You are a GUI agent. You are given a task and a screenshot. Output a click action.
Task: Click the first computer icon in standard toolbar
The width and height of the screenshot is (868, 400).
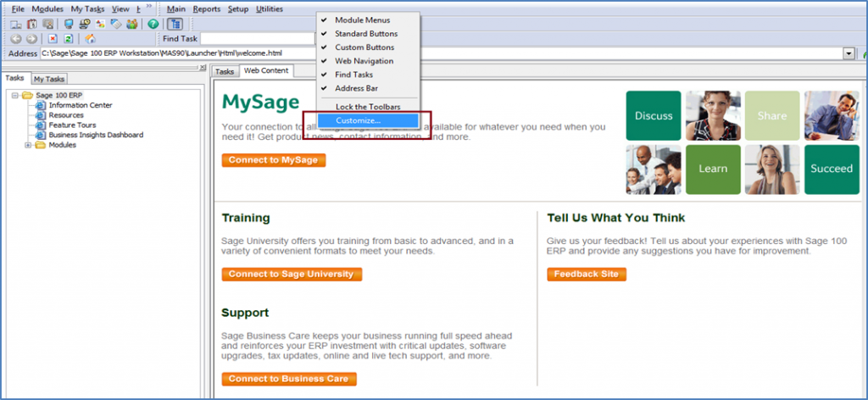click(15, 25)
